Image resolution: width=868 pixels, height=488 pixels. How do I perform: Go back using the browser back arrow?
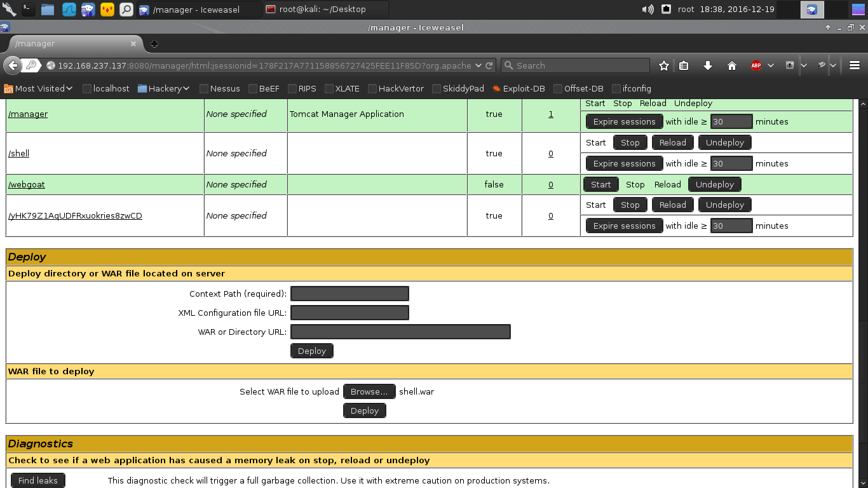(13, 65)
